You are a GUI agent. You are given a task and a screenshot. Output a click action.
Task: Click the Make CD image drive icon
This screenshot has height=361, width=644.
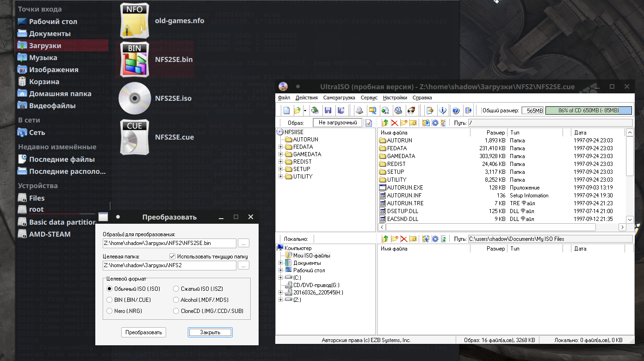click(x=359, y=110)
